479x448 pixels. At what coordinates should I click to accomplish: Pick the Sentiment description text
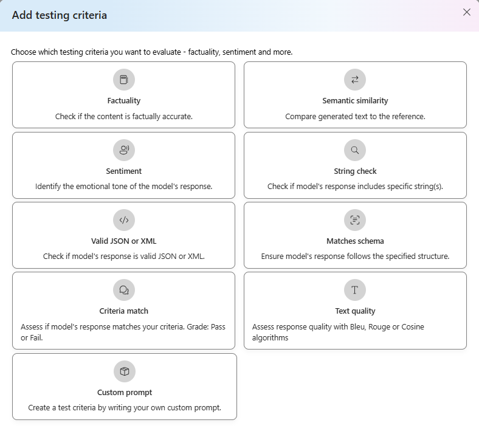coord(124,186)
